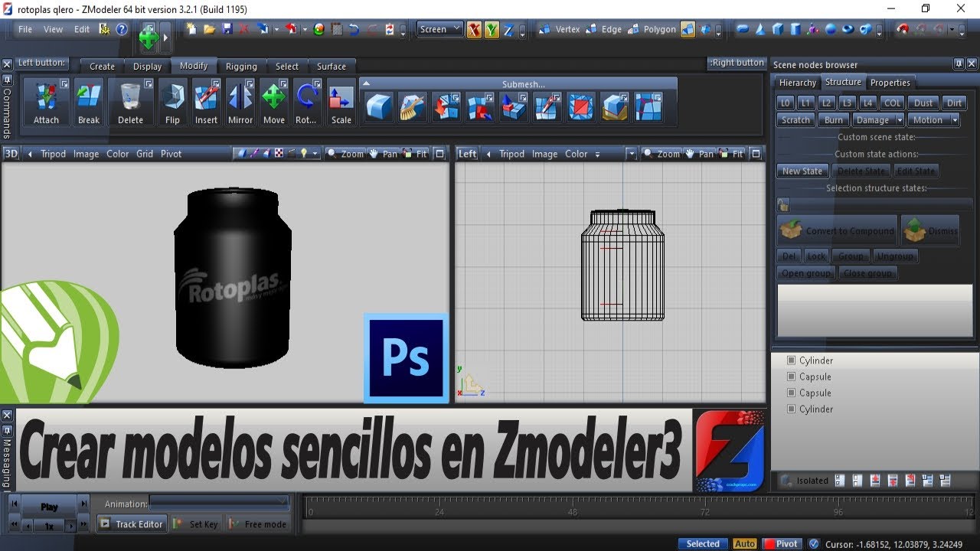The image size is (980, 551).
Task: Open the 3D view type arrow
Action: click(x=30, y=154)
